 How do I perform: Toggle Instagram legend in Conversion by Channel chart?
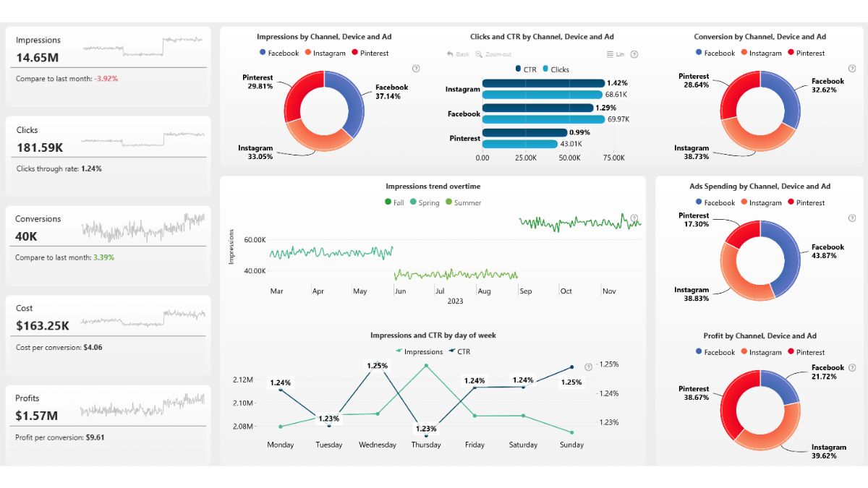tap(761, 53)
